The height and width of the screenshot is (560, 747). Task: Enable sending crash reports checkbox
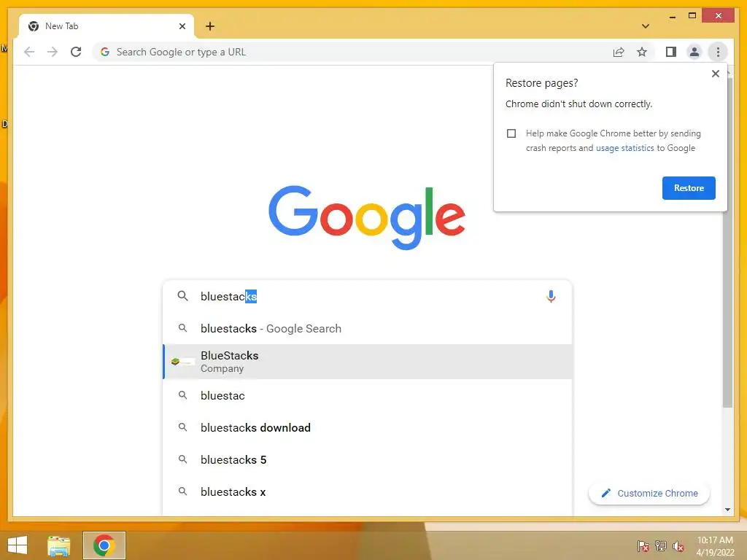511,133
